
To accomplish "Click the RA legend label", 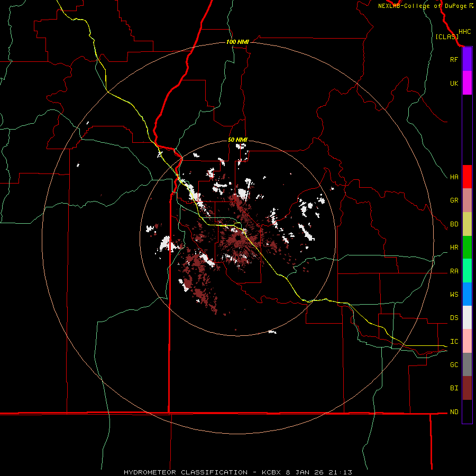I will click(x=454, y=271).
